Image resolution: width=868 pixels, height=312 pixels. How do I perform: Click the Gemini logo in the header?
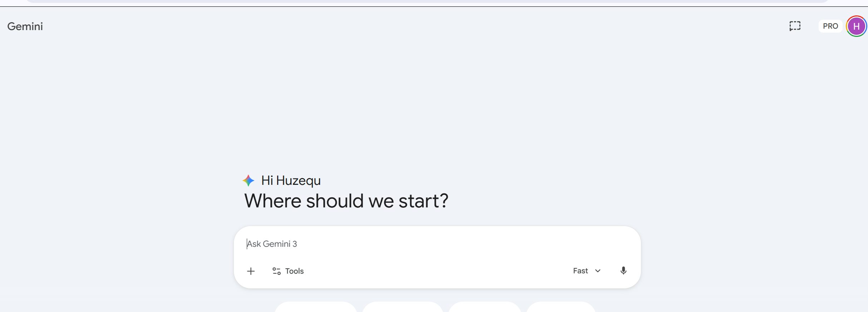click(25, 27)
